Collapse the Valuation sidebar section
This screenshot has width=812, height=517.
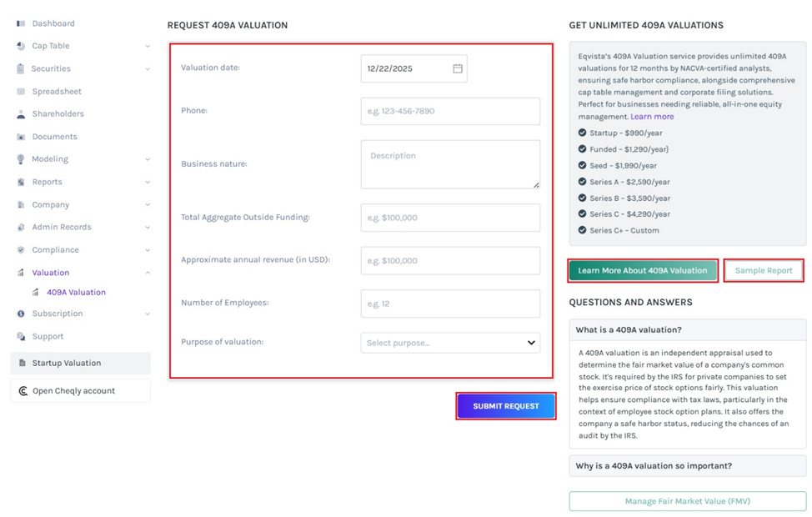click(148, 273)
